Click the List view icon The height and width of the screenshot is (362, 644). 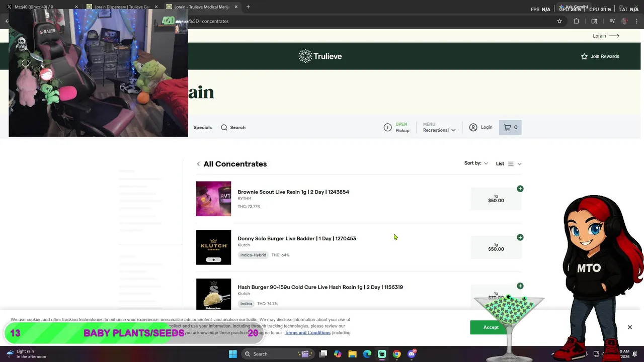(511, 163)
